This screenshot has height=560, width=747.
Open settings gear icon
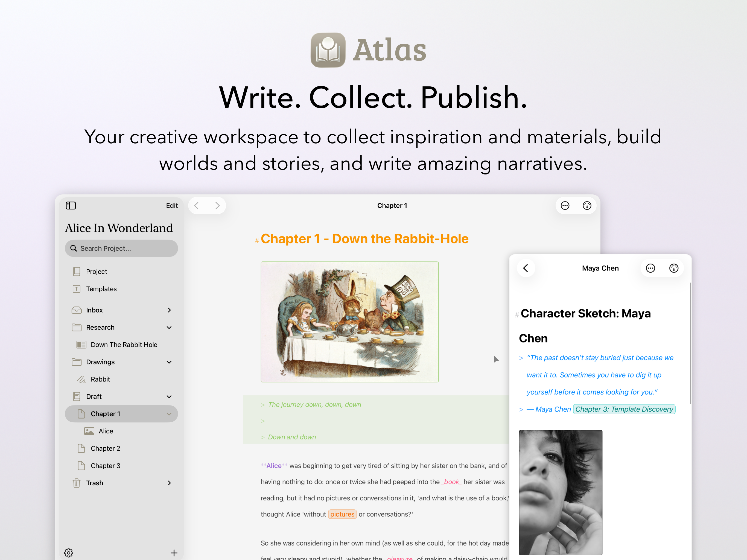(x=69, y=553)
